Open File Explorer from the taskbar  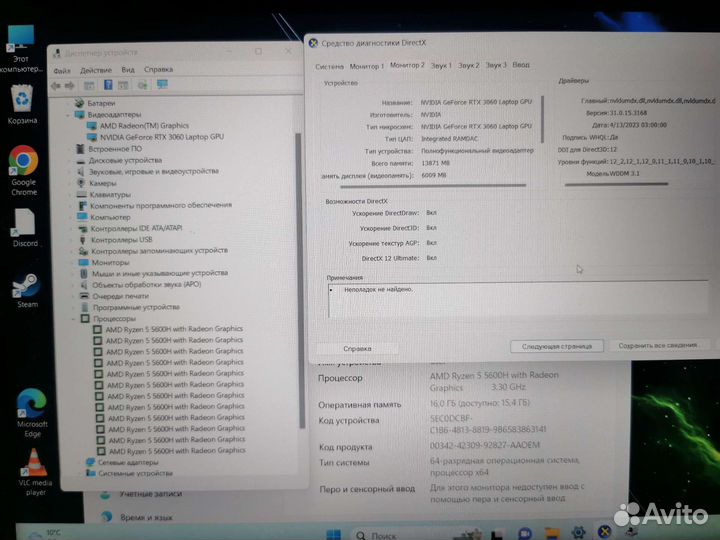(552, 533)
